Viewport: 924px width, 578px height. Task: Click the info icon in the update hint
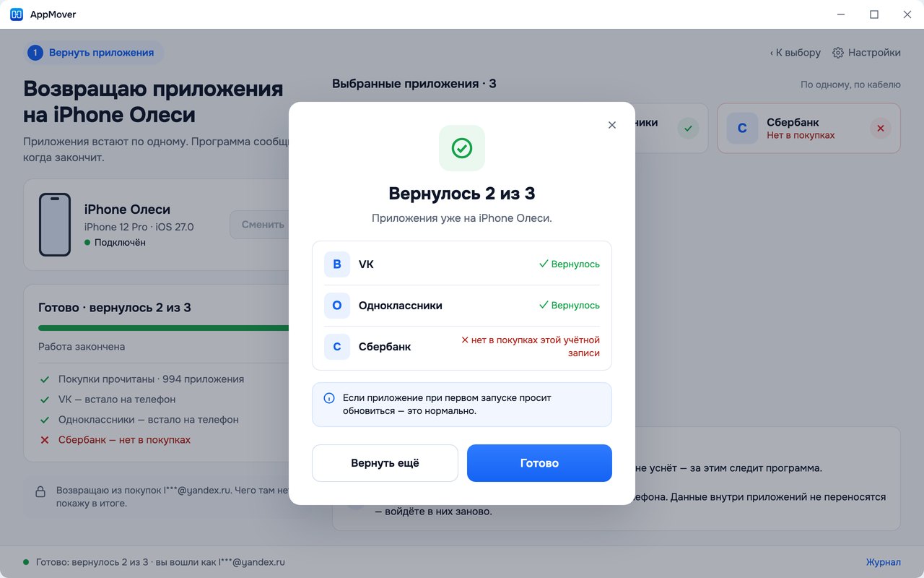point(329,398)
